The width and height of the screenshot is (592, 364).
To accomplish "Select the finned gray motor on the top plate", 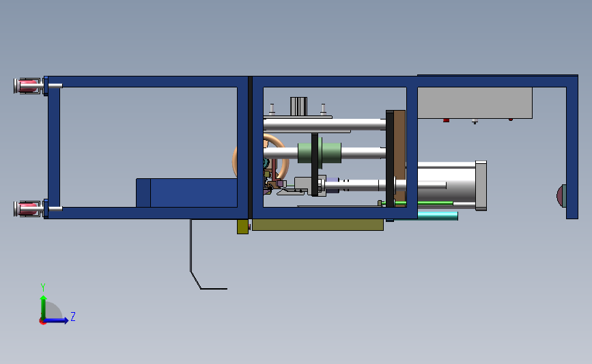I will (298, 106).
